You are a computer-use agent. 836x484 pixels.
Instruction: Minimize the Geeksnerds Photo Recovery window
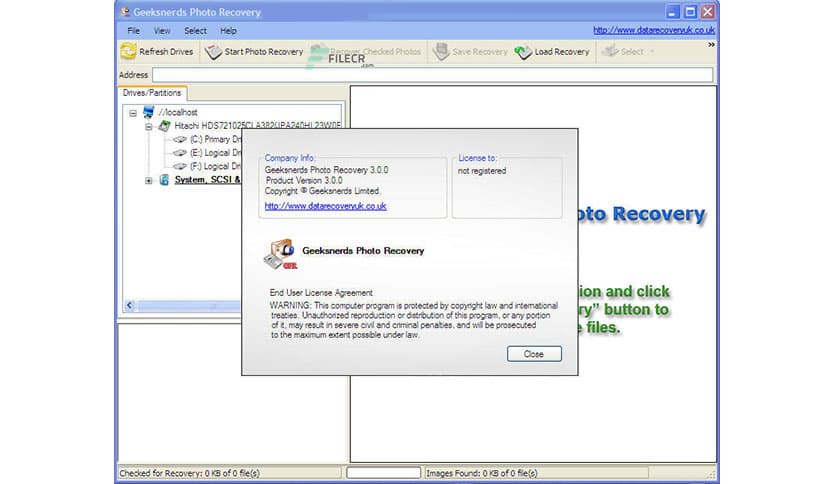pos(673,12)
